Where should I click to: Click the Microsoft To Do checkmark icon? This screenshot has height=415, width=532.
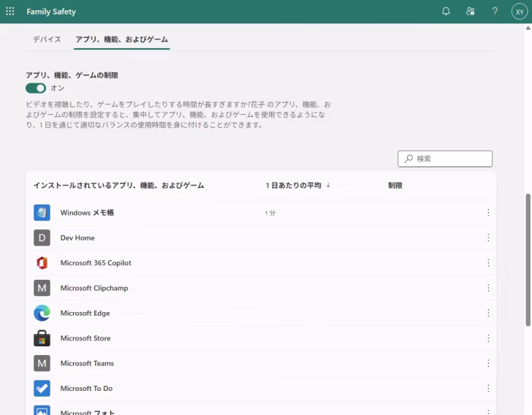coord(42,388)
